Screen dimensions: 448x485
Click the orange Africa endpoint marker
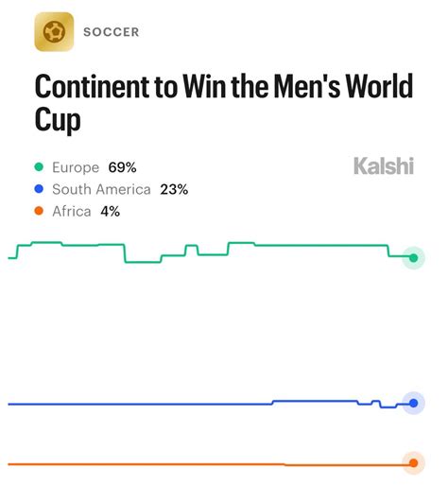tap(414, 462)
